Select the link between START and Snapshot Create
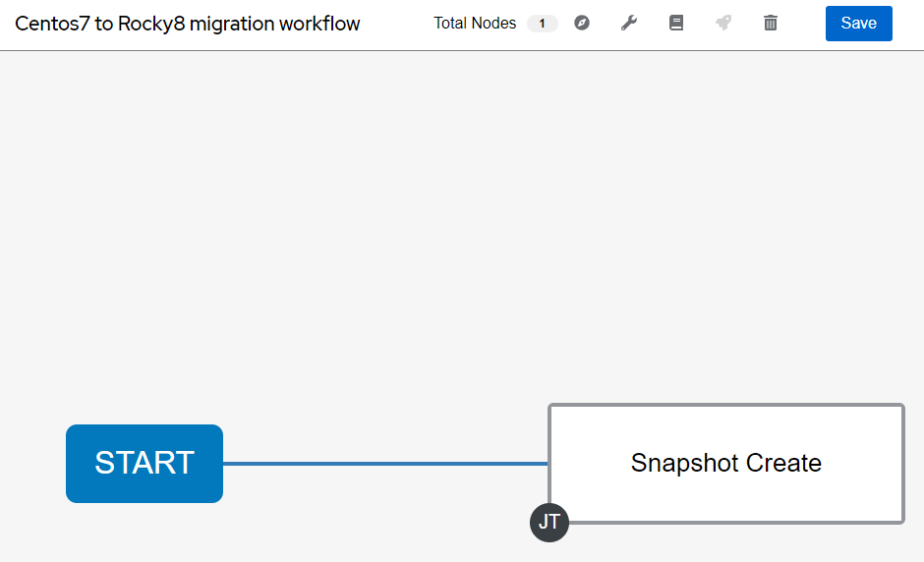Screen dimensions: 924x562 (385, 464)
